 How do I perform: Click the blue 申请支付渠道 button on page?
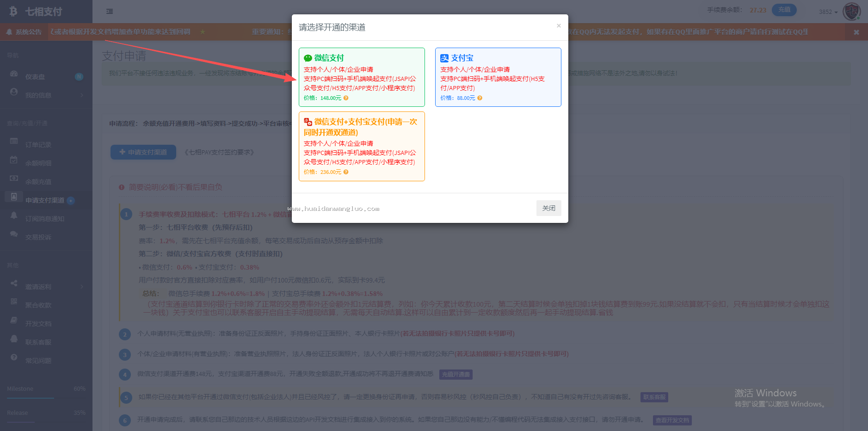pyautogui.click(x=143, y=152)
